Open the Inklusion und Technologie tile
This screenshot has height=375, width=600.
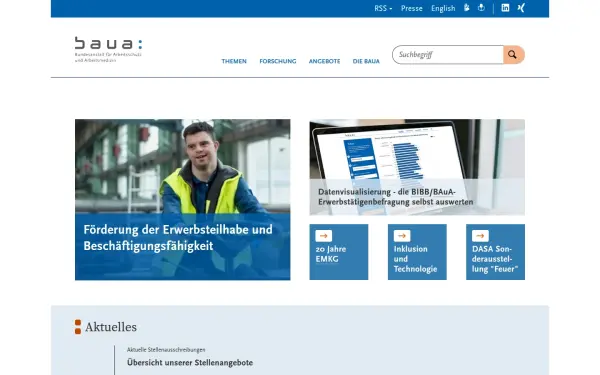tap(417, 252)
